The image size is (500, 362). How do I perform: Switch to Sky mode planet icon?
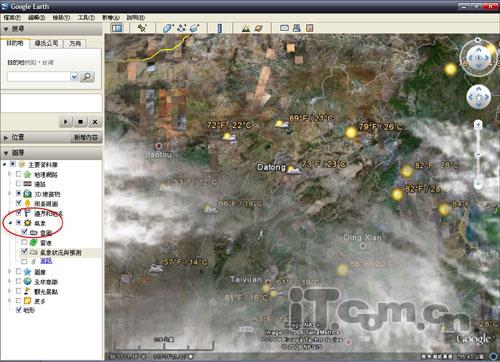(258, 28)
